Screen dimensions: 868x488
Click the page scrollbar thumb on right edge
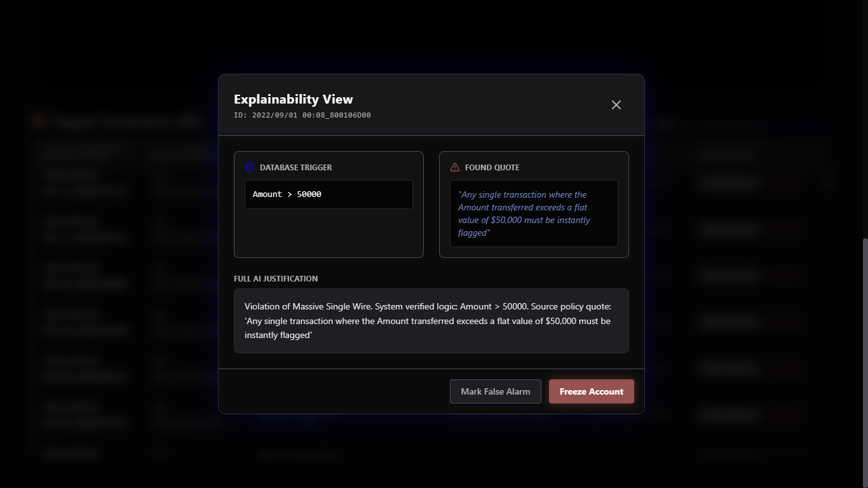[865, 362]
